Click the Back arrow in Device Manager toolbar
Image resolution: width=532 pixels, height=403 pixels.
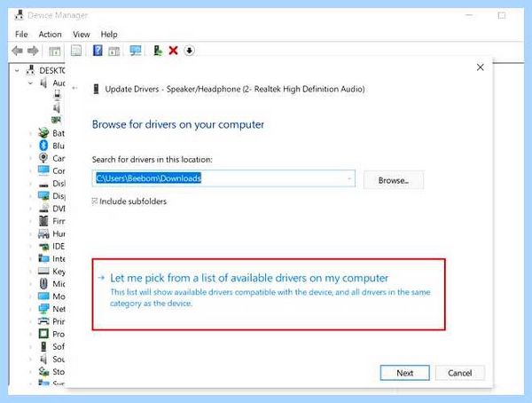(18, 51)
